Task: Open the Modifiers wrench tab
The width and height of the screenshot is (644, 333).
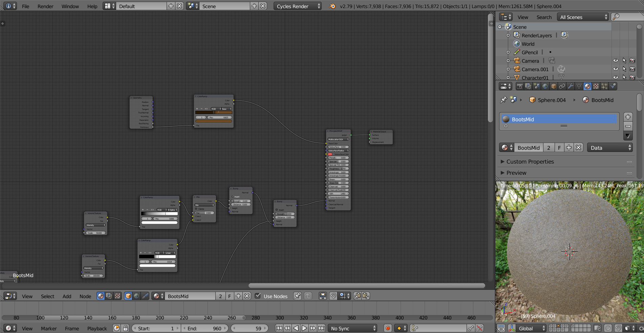Action: [570, 86]
